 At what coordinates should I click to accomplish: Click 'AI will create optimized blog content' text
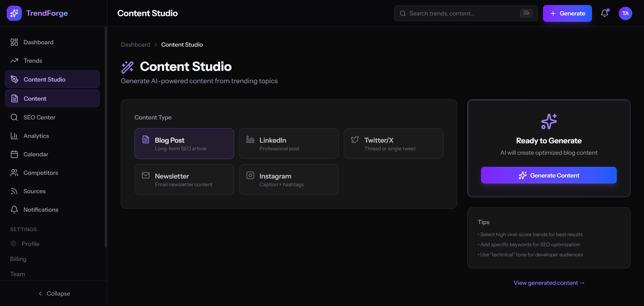click(x=549, y=153)
